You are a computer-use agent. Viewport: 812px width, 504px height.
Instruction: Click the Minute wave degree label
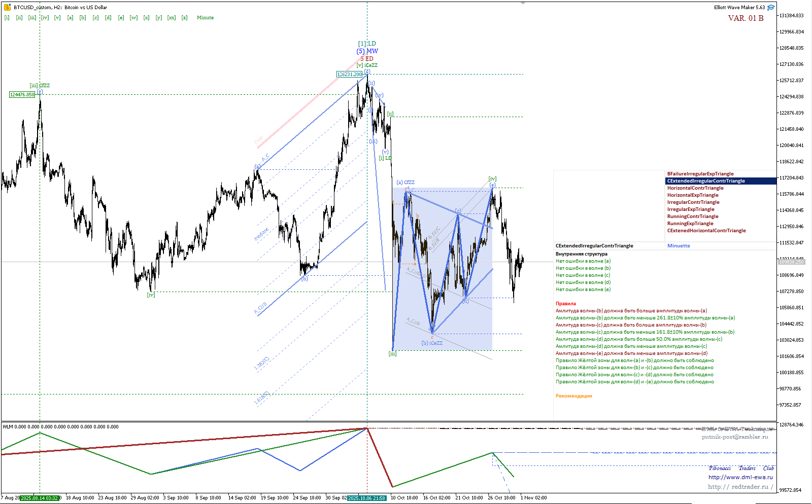(205, 18)
